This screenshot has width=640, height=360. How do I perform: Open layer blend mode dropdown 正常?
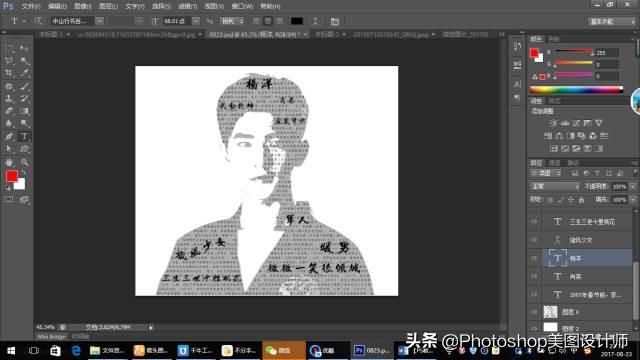tap(555, 187)
